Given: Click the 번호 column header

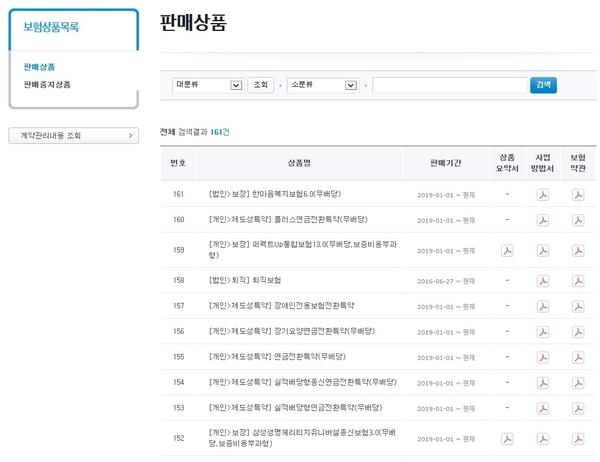Looking at the screenshot, I should click(178, 163).
